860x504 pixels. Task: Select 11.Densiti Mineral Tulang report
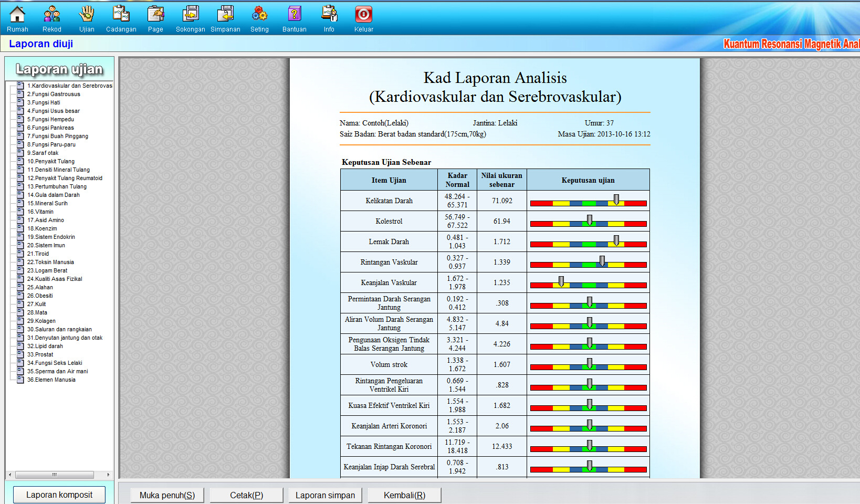58,170
